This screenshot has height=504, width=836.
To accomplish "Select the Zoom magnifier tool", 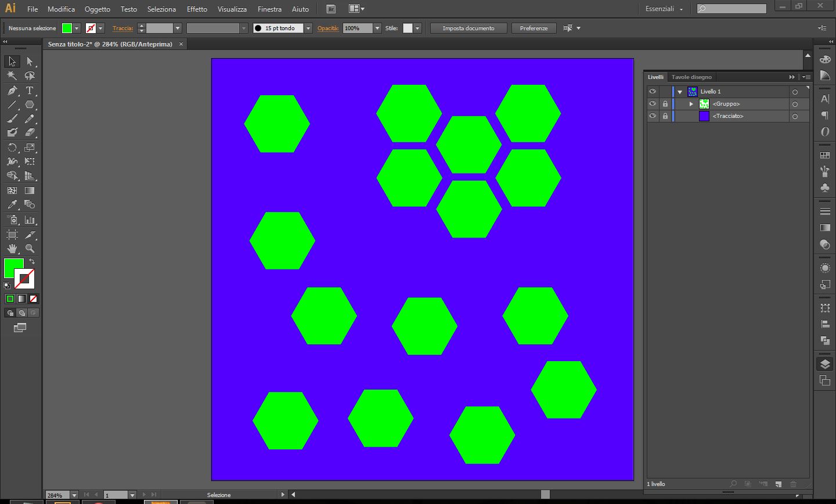I will (x=30, y=249).
